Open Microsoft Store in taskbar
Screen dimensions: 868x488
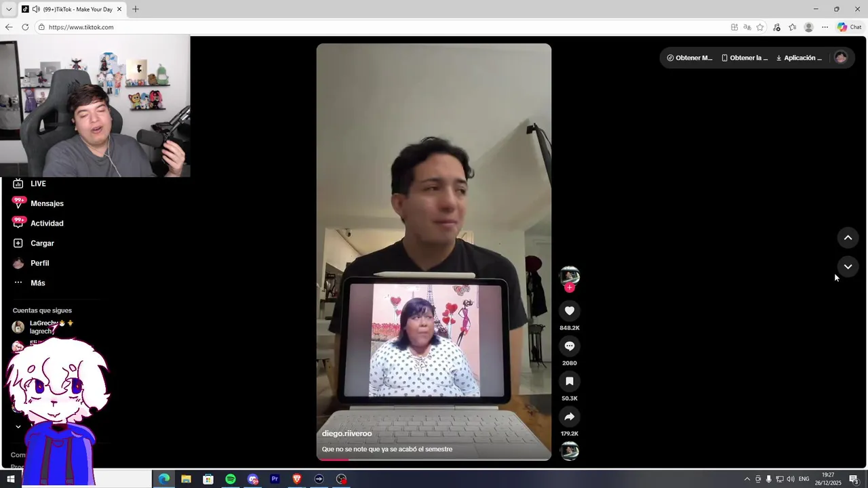(x=208, y=479)
